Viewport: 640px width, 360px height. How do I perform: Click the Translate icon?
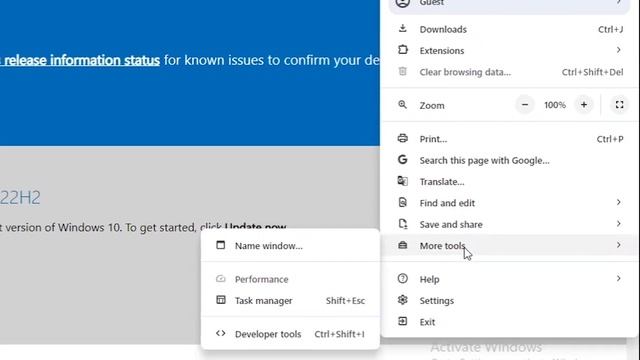pos(402,181)
